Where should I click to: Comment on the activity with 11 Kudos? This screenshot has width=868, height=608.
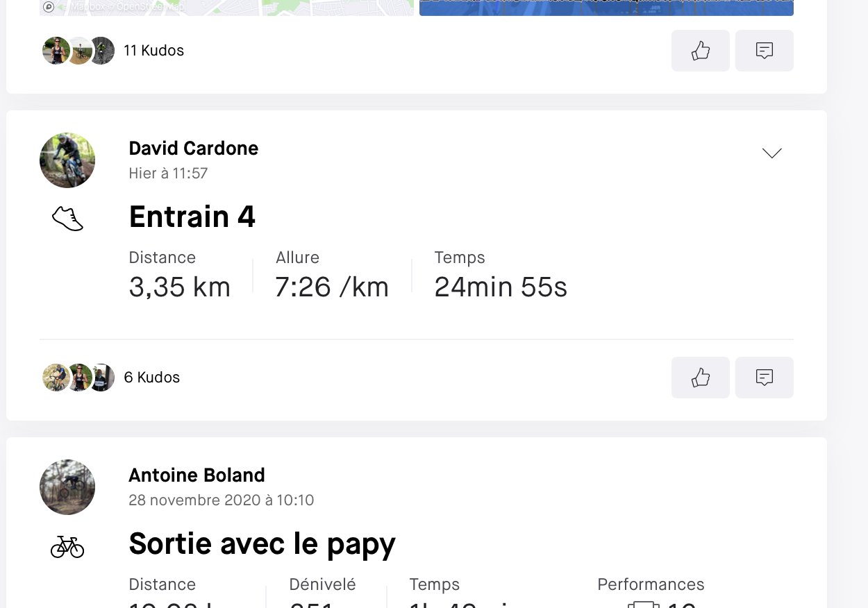764,51
